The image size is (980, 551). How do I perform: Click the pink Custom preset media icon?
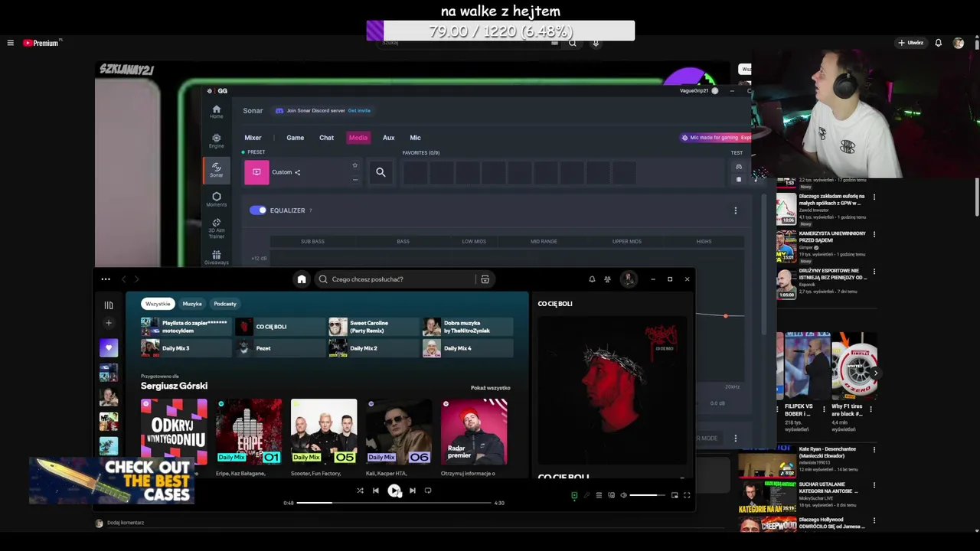click(256, 172)
